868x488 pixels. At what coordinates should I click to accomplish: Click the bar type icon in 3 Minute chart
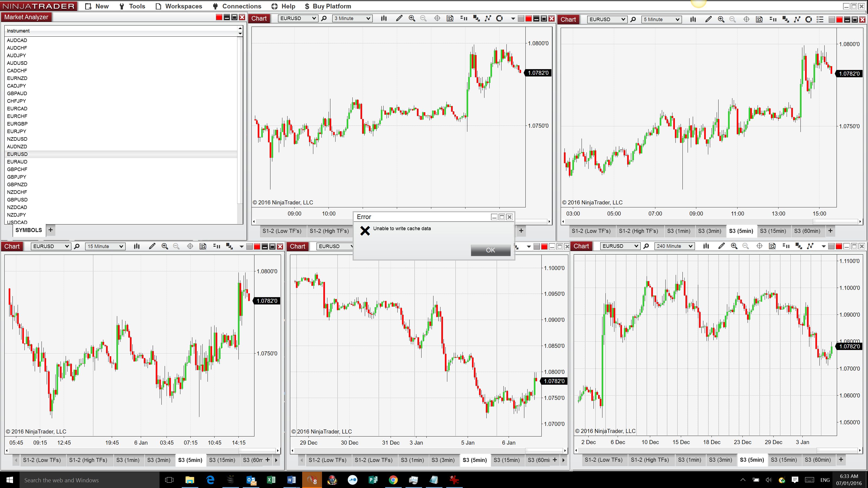point(384,18)
